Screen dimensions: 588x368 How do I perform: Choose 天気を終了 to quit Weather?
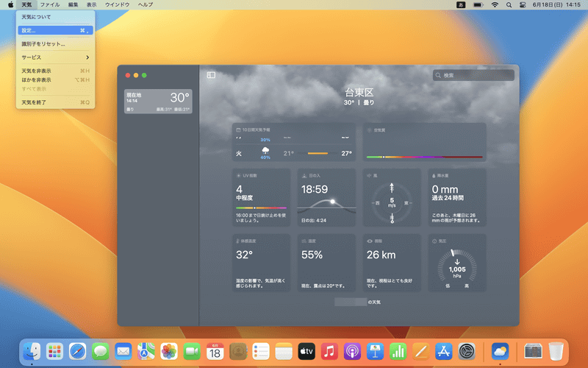click(56, 102)
